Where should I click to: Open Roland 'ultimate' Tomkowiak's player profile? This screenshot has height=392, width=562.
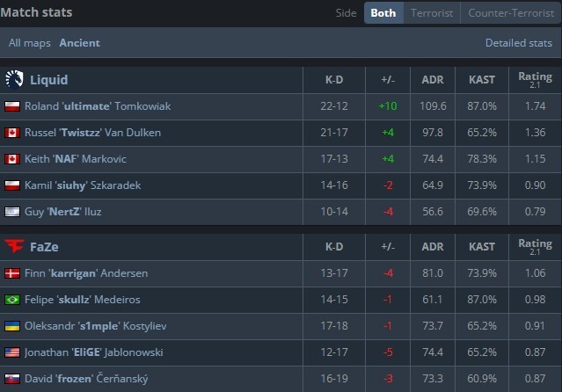coord(98,106)
